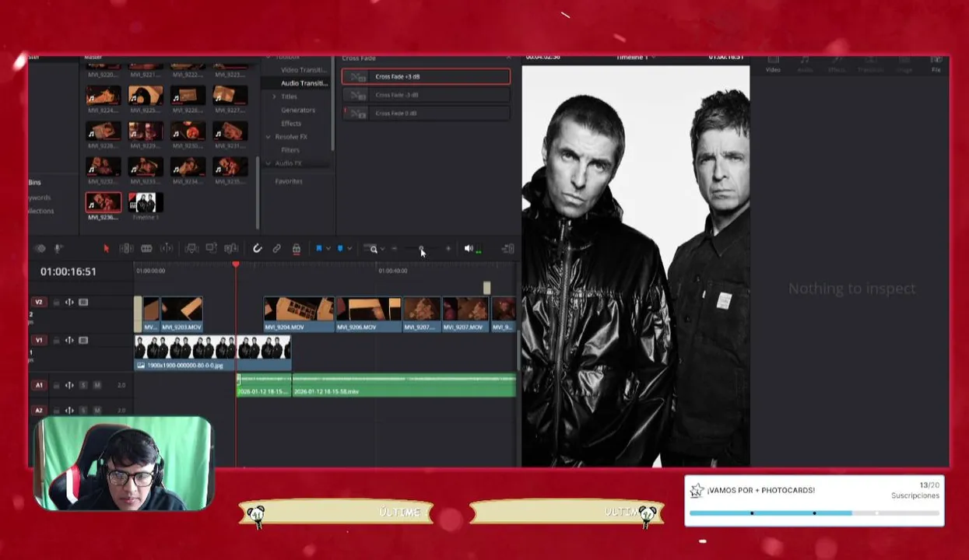This screenshot has width=969, height=560.
Task: Click the red playhead on timeline ruler
Action: pyautogui.click(x=236, y=265)
